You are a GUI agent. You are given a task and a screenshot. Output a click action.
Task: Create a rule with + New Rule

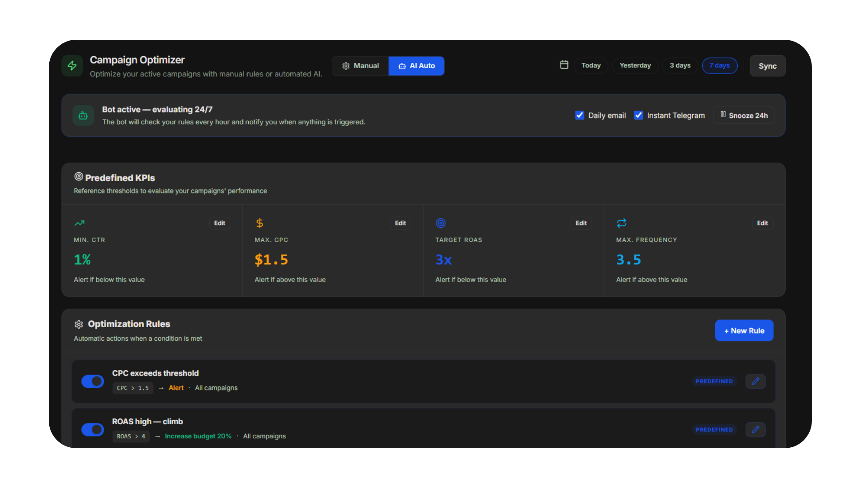coord(744,331)
